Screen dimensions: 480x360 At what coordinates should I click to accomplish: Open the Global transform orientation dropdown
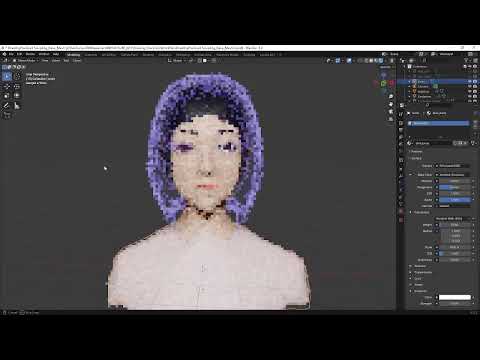(x=177, y=60)
